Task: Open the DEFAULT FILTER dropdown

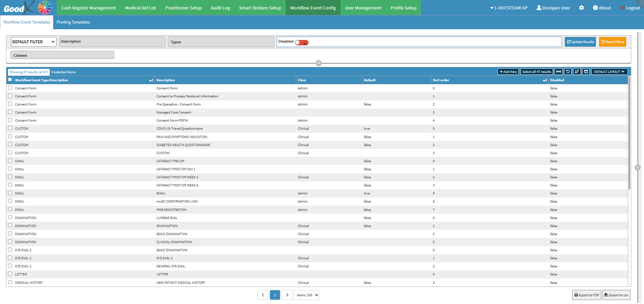Action: coord(34,42)
